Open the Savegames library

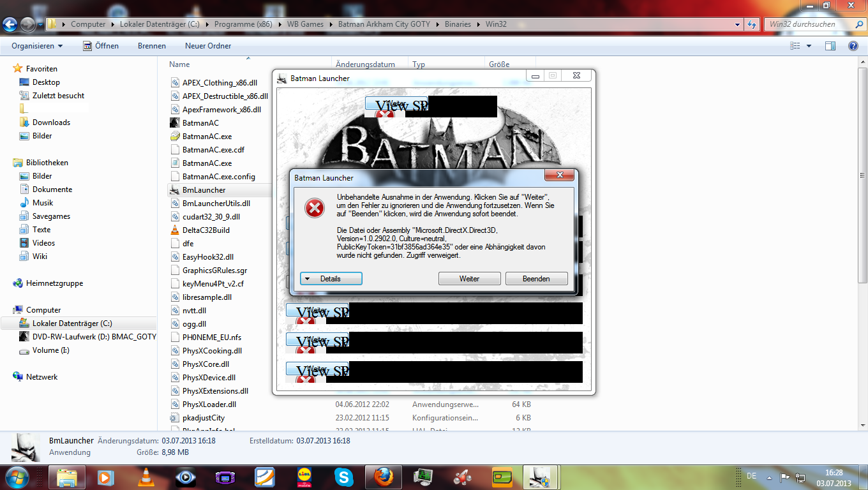click(x=51, y=216)
